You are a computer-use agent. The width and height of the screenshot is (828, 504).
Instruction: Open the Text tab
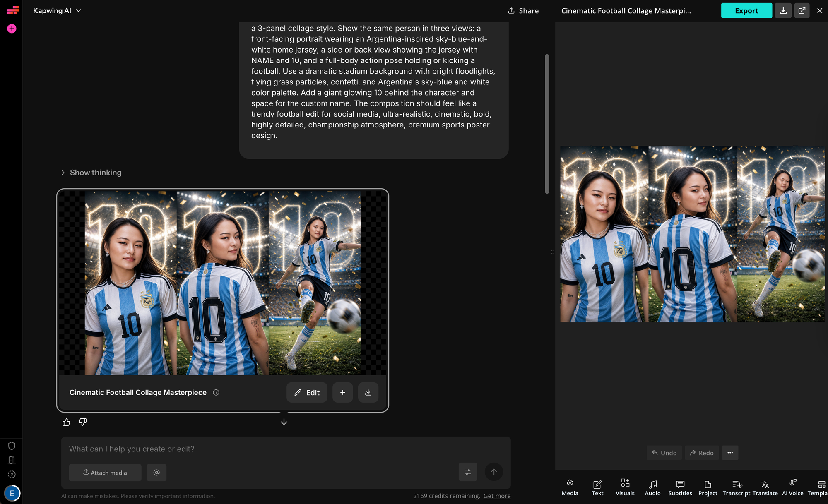coord(597,487)
